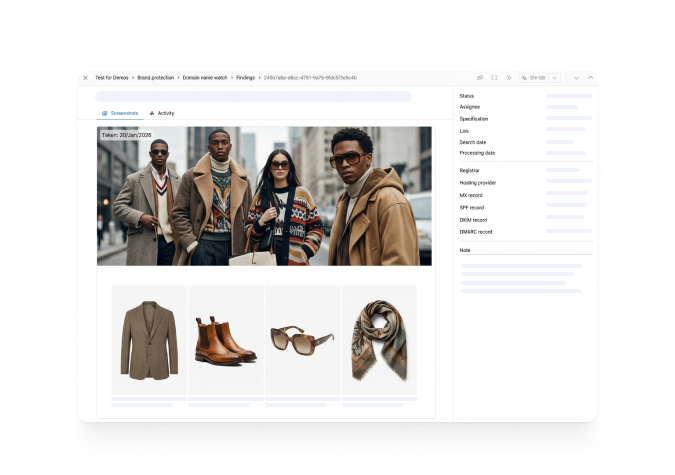Go to next finding with down arrow
This screenshot has height=475, width=675.
(x=576, y=78)
